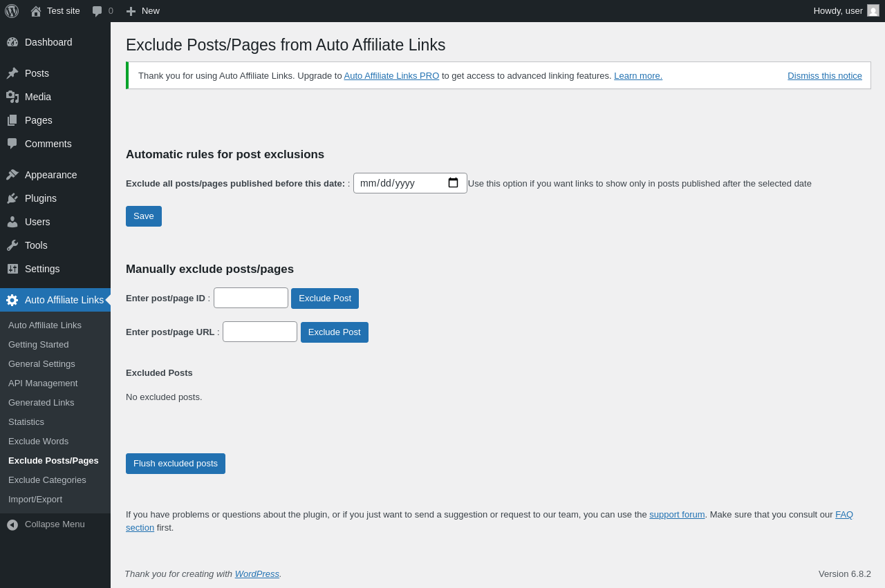Click the Auto Affiliate Links gear icon
This screenshot has height=588, width=885.
(x=12, y=300)
